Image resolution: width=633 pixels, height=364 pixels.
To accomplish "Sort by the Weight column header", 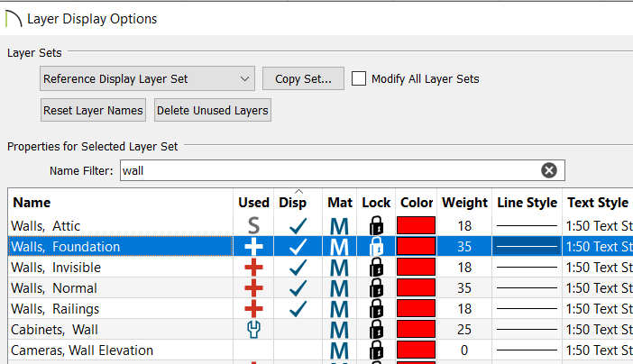I will click(464, 203).
